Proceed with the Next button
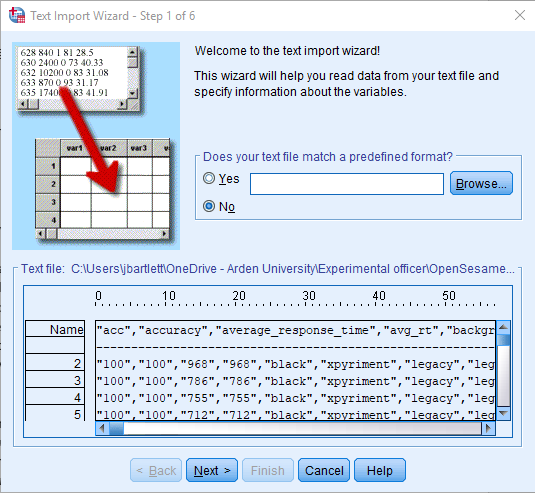 212,470
